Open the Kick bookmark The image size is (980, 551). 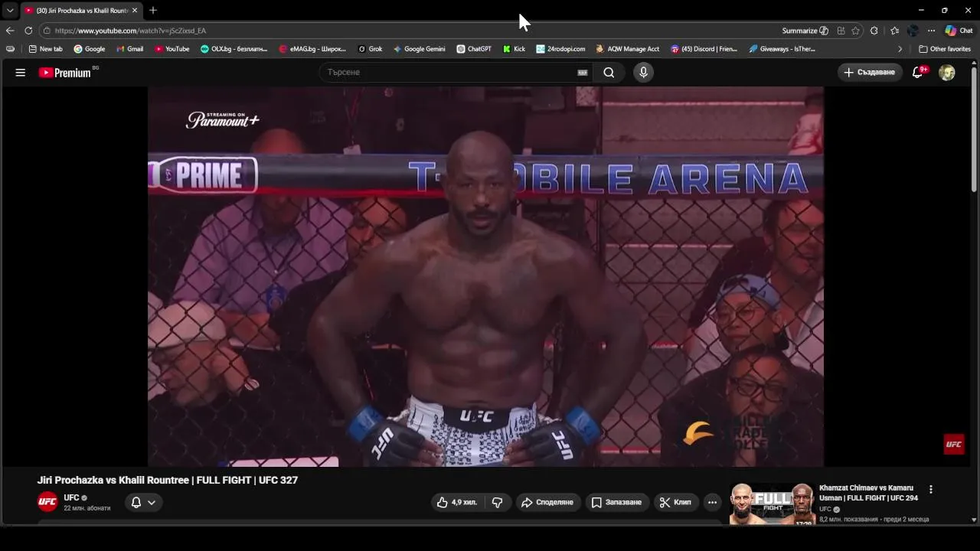[514, 49]
